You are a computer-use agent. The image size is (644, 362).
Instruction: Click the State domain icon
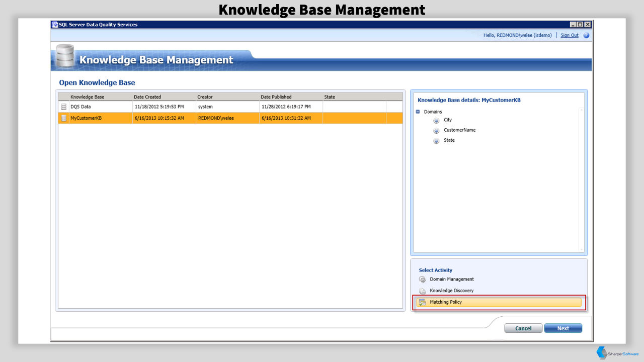tap(436, 141)
